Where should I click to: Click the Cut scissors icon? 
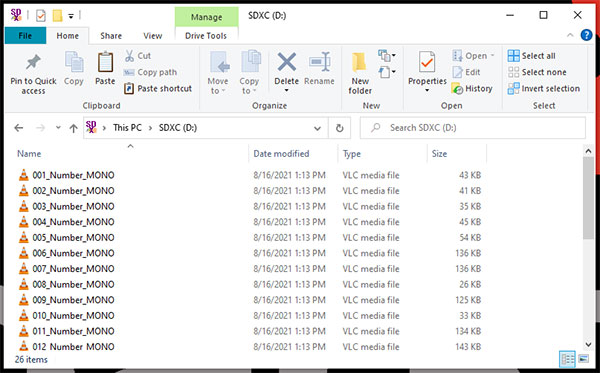pyautogui.click(x=129, y=56)
